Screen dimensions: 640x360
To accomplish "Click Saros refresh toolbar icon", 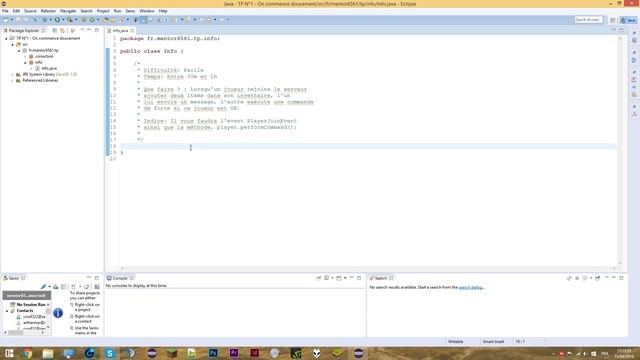I will click(x=86, y=287).
